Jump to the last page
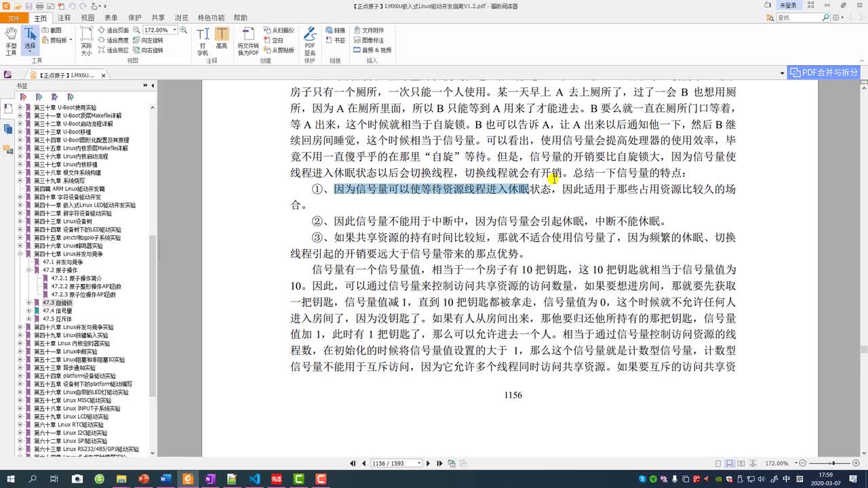 click(x=440, y=463)
